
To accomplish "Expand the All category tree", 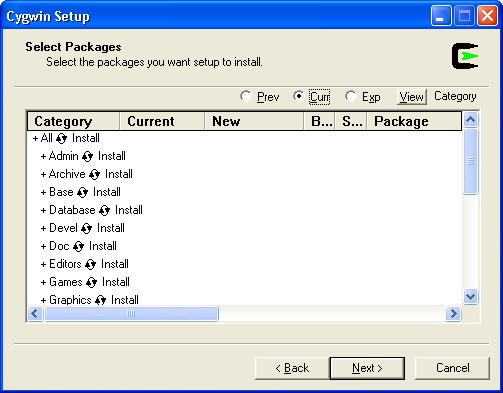I will pyautogui.click(x=35, y=138).
